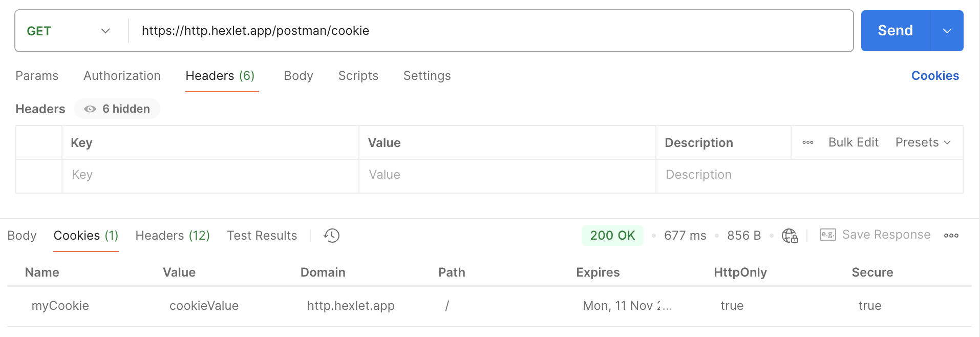This screenshot has width=980, height=337.
Task: Click the empty header Key field
Action: 210,175
